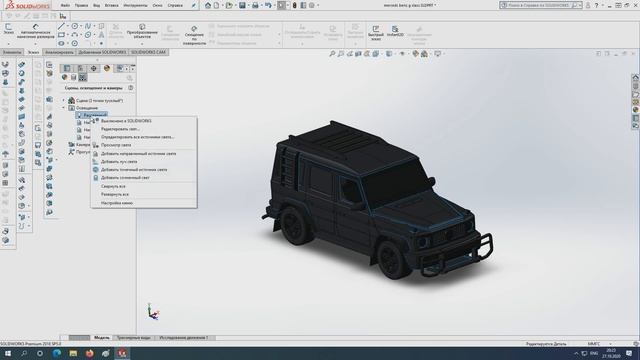Open the Options gear icon
This screenshot has width=640, height=360.
click(x=312, y=5)
